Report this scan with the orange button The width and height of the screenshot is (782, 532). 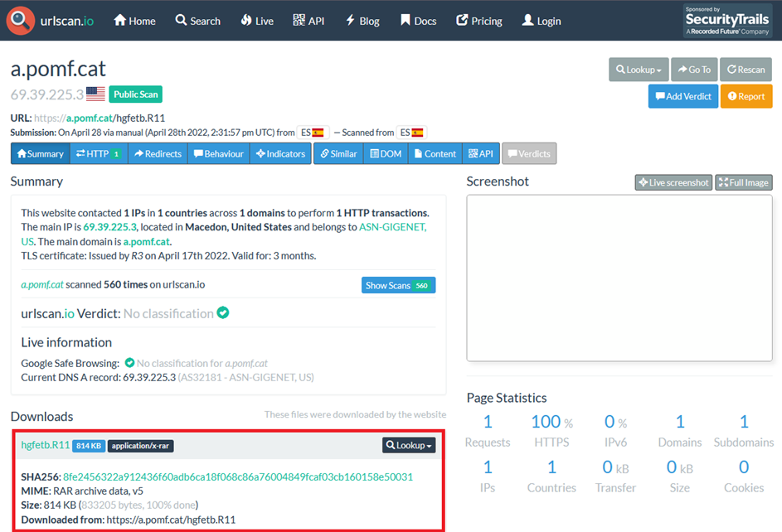tap(746, 96)
